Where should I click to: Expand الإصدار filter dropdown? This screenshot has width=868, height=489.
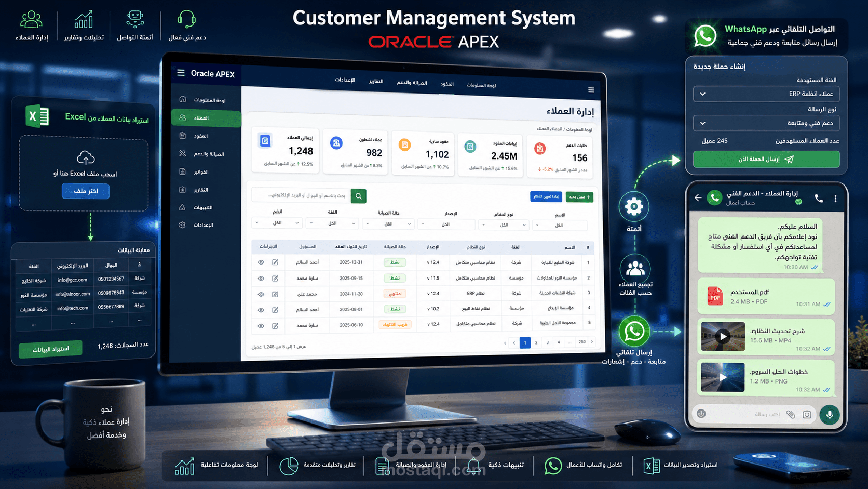click(446, 224)
